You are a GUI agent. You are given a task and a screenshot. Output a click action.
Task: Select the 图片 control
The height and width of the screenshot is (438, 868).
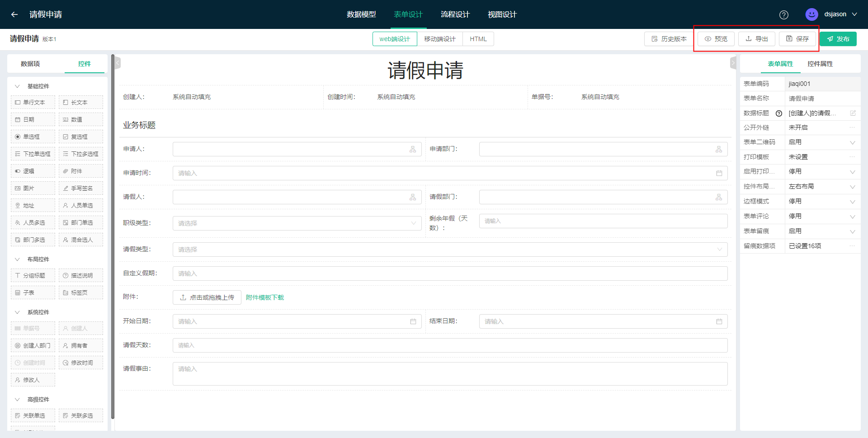tap(33, 188)
